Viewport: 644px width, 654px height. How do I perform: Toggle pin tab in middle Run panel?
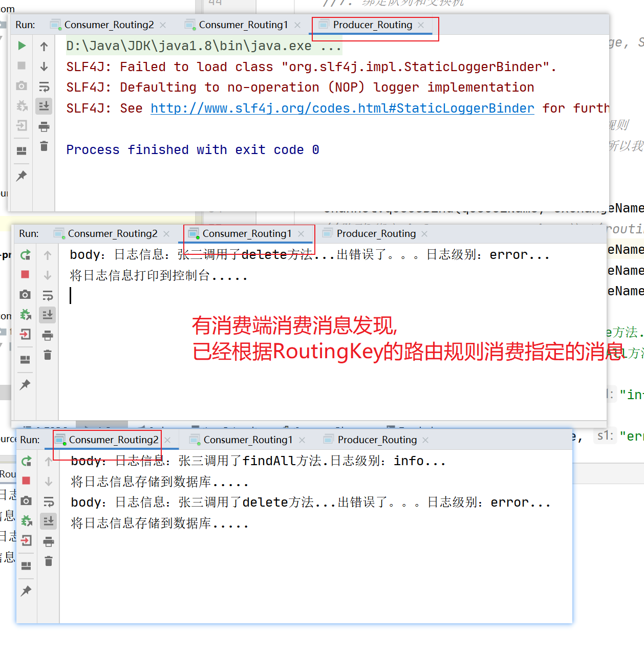coord(25,385)
